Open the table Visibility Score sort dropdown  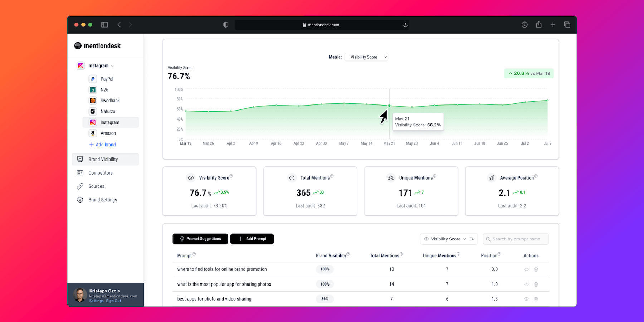[x=445, y=239]
